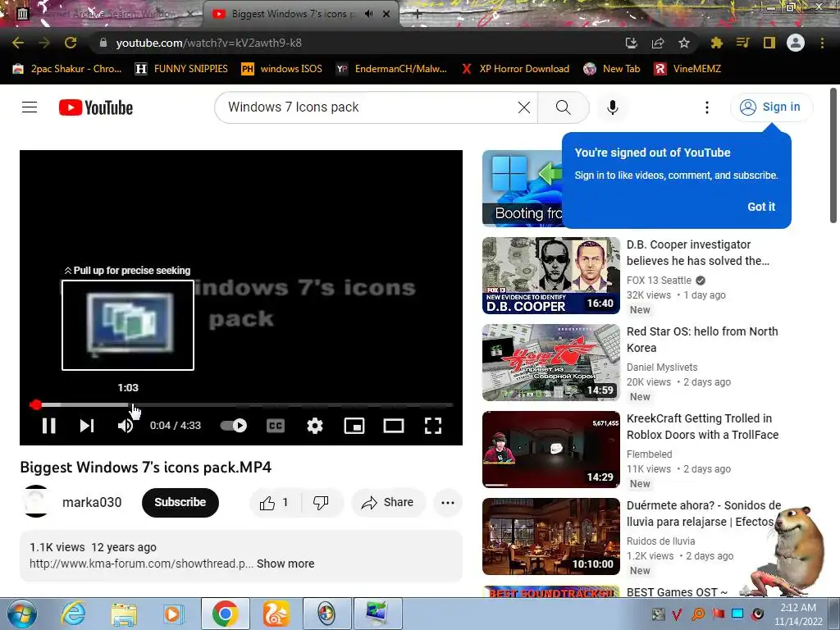Dismiss popup with Got it
The width and height of the screenshot is (840, 630).
[x=761, y=207]
